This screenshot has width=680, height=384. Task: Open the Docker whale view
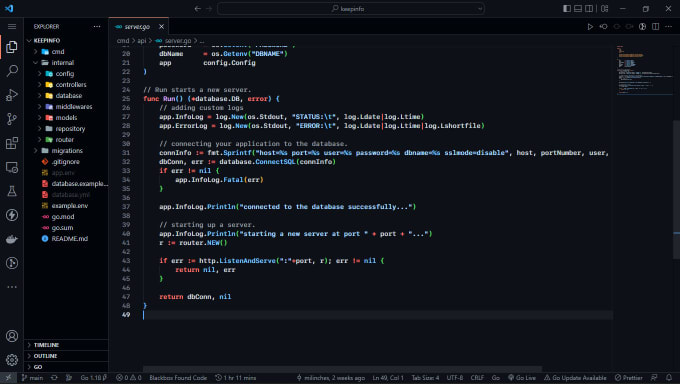(x=12, y=239)
